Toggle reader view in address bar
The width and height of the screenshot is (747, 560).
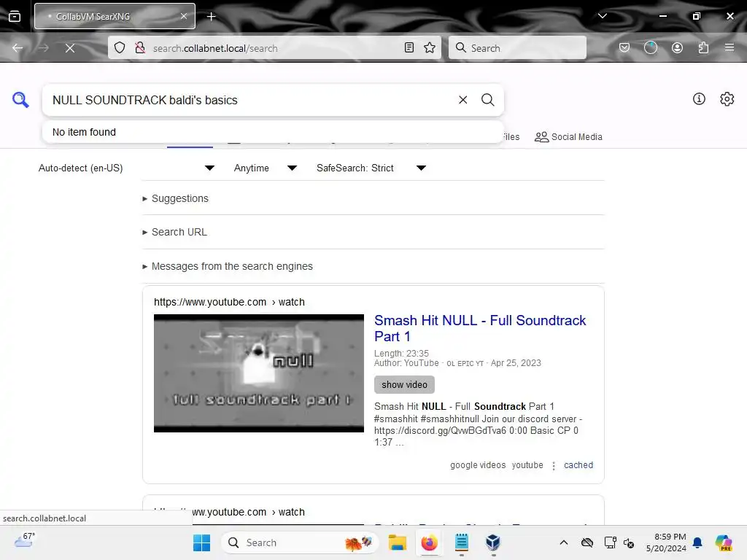point(409,47)
